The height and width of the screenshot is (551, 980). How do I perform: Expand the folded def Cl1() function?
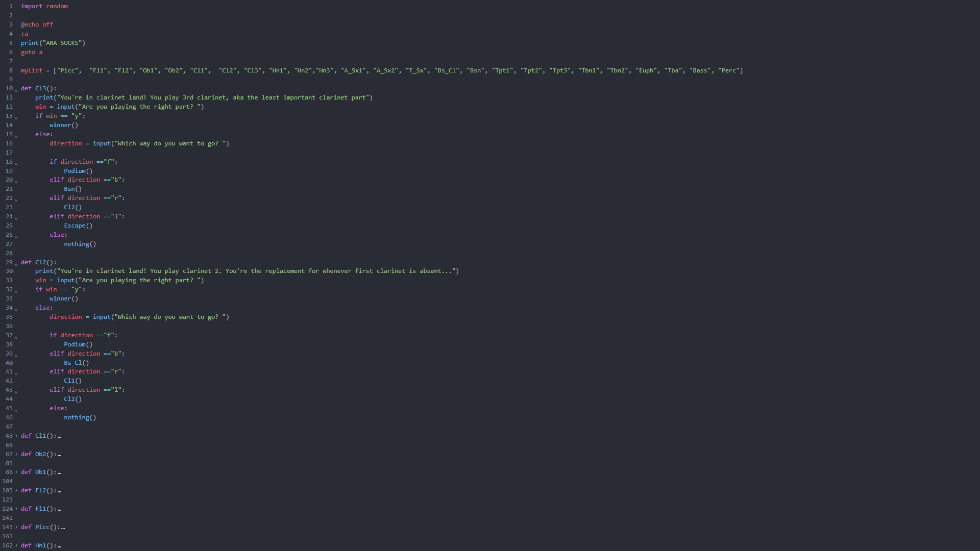click(16, 436)
